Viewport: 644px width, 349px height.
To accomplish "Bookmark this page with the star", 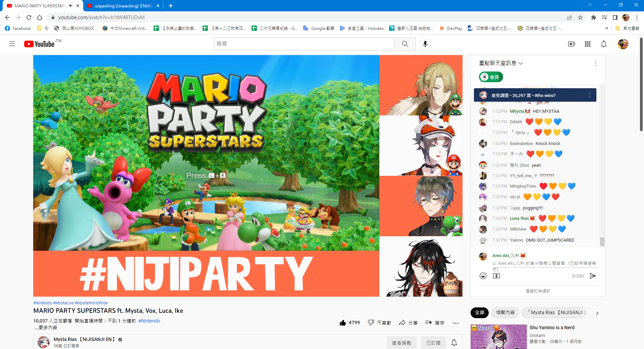I will 580,17.
